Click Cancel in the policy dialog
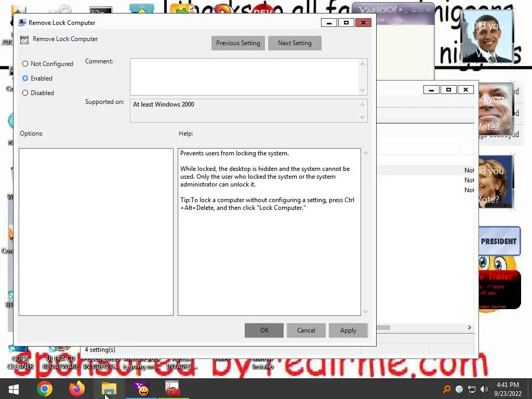The height and width of the screenshot is (399, 532). point(306,330)
